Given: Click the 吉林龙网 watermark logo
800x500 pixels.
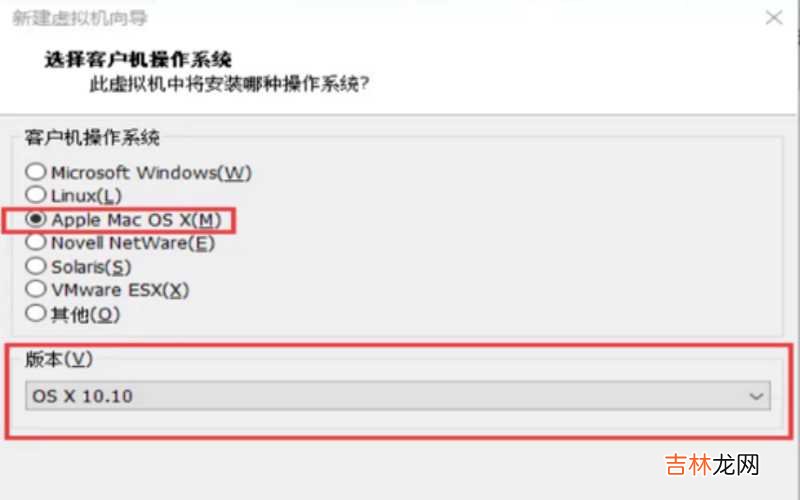Looking at the screenshot, I should coord(712,465).
